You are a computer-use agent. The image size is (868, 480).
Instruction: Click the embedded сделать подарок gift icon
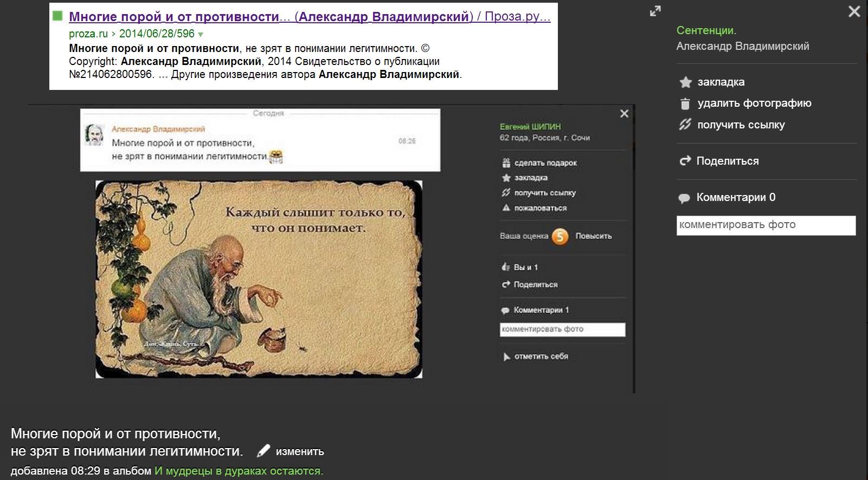(x=506, y=163)
